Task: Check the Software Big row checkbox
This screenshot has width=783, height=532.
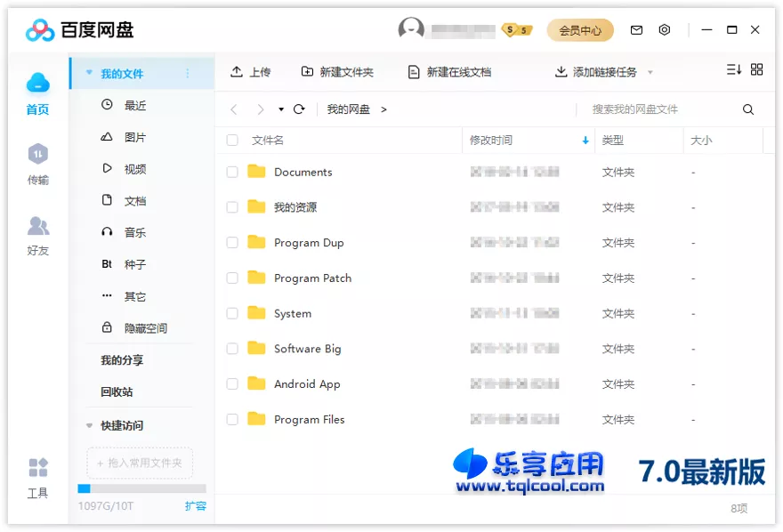Action: tap(232, 349)
